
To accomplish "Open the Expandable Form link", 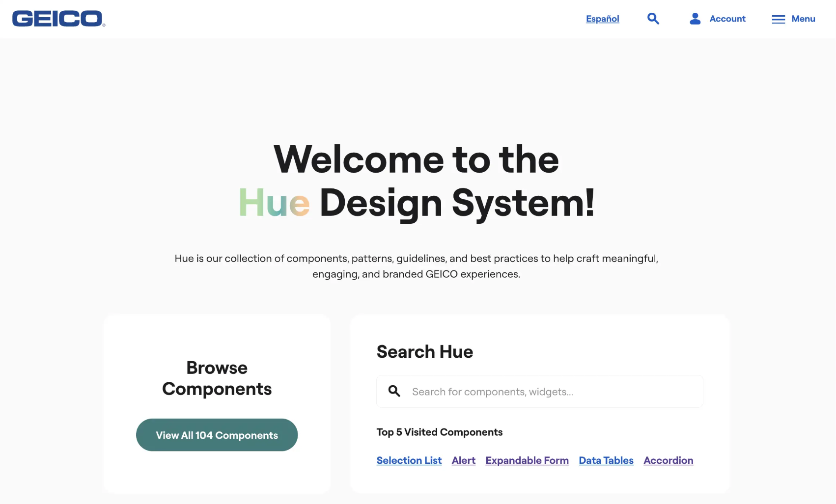I will 527,460.
